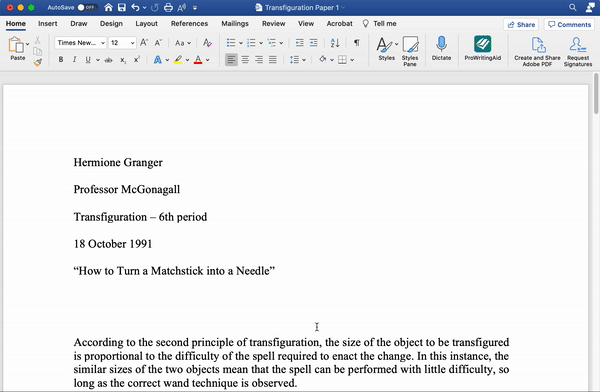Open Text Effects blue A icon
This screenshot has height=392, width=600.
click(157, 59)
